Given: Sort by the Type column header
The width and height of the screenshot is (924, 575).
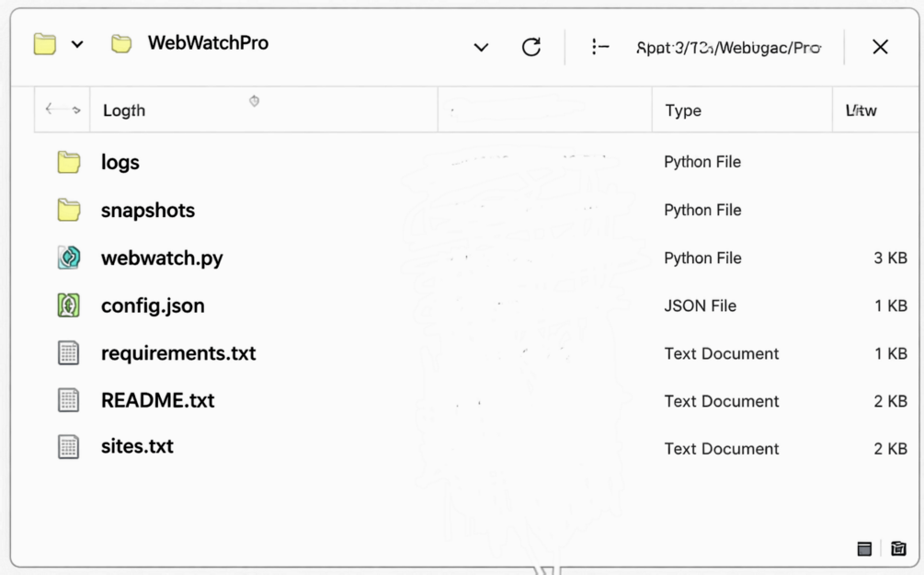Looking at the screenshot, I should [683, 110].
